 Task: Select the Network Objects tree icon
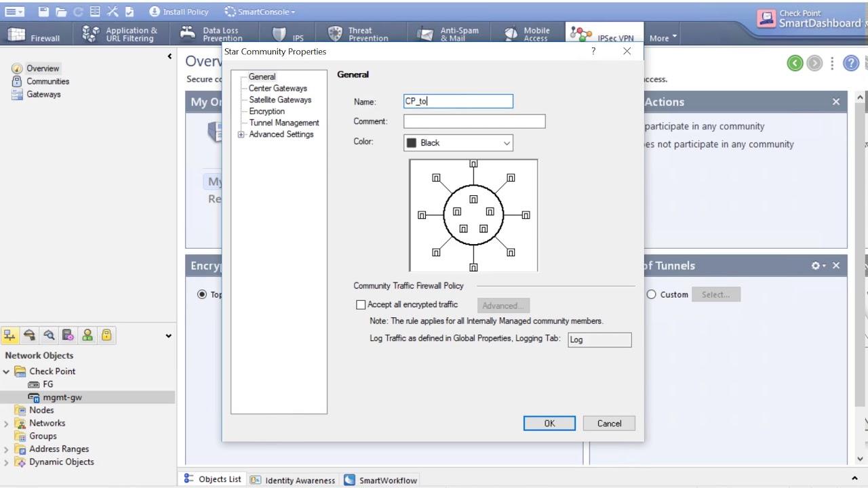[9, 335]
